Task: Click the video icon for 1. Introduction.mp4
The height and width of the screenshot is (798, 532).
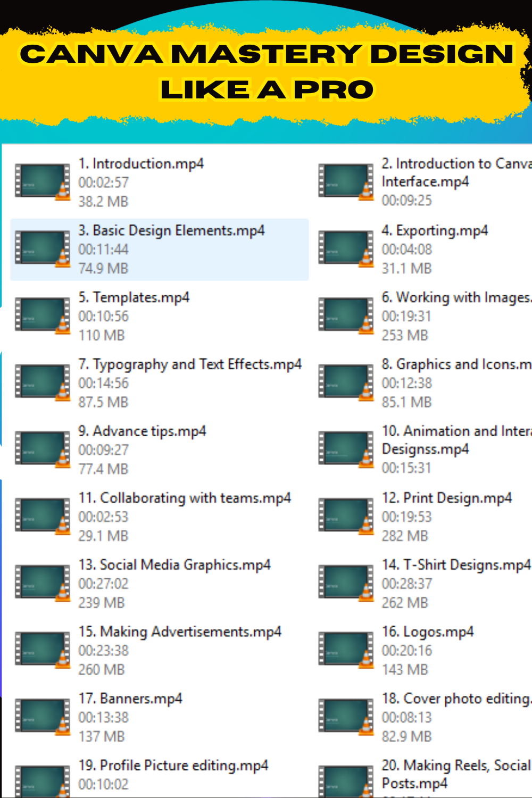Action: coord(43,182)
